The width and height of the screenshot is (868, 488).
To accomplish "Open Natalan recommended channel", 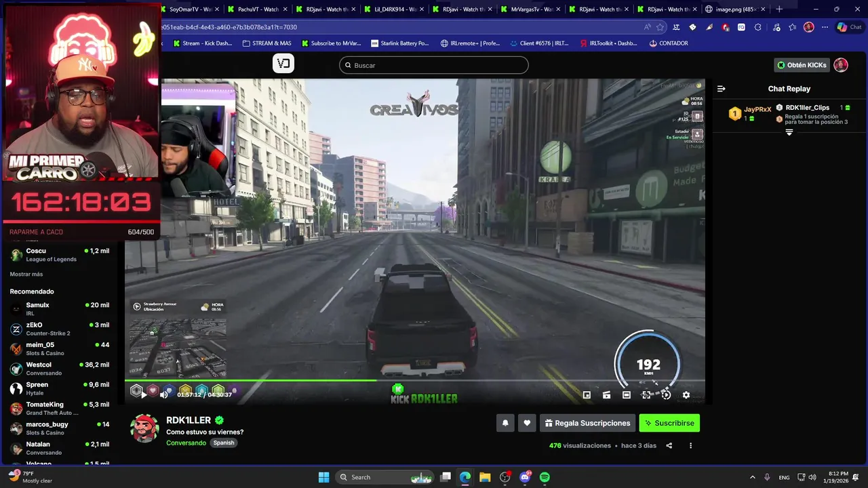I will point(60,448).
